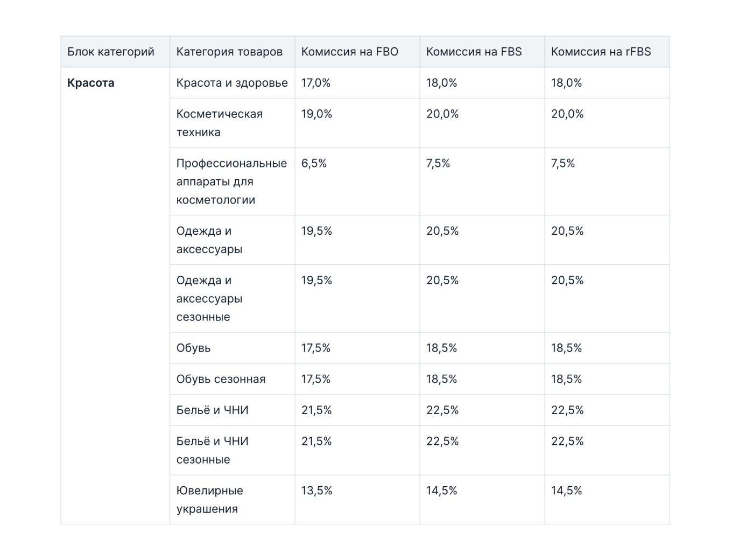
Task: Select the "Одежда и аксессуары сезонные" cell
Action: pyautogui.click(x=209, y=298)
